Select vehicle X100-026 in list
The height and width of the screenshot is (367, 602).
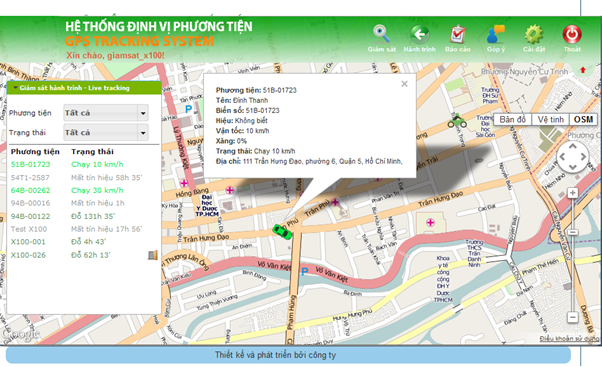[28, 255]
